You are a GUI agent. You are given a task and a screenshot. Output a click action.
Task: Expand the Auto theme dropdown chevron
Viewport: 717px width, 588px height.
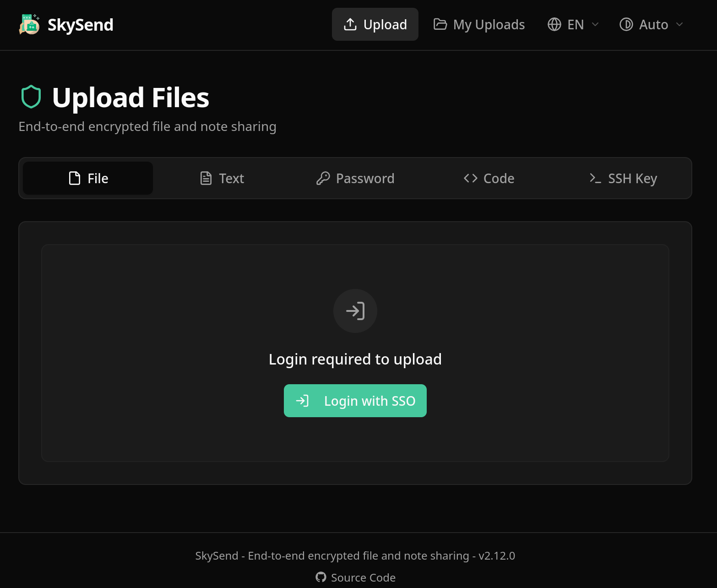coord(679,24)
